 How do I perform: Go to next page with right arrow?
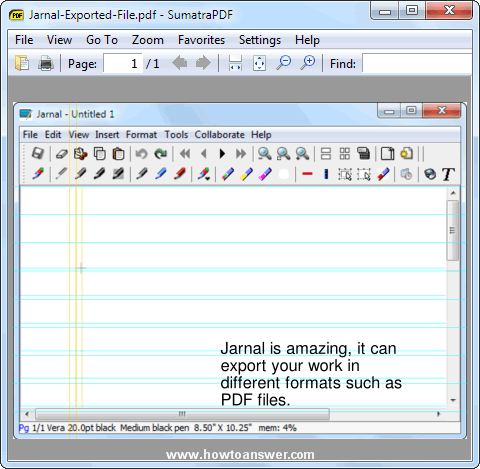tap(203, 63)
